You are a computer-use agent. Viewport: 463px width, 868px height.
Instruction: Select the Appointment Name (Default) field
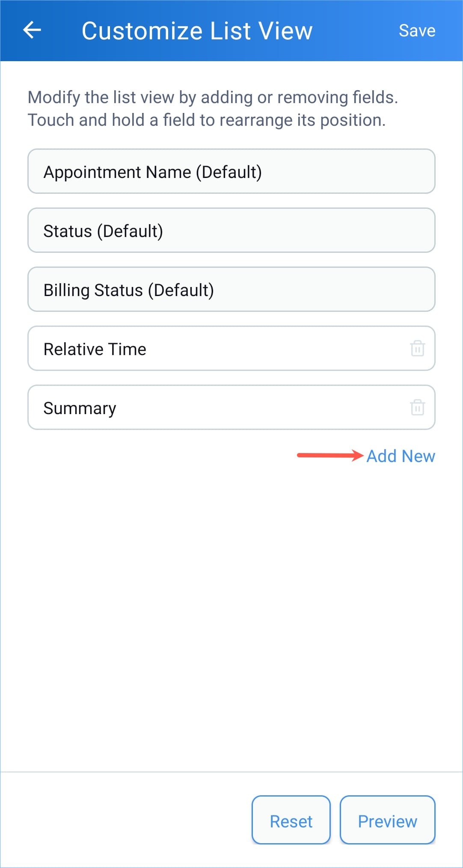tap(231, 172)
